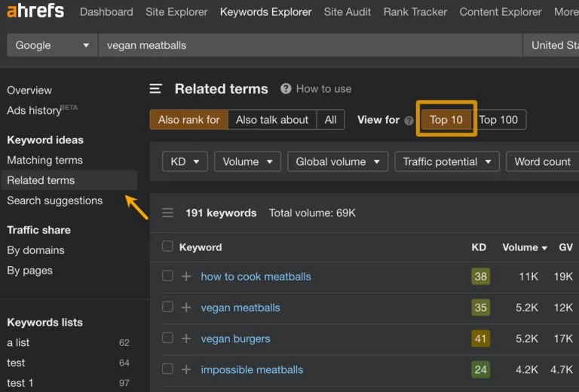This screenshot has height=392, width=579.
Task: Open Content Explorer from top navigation
Action: tap(501, 12)
